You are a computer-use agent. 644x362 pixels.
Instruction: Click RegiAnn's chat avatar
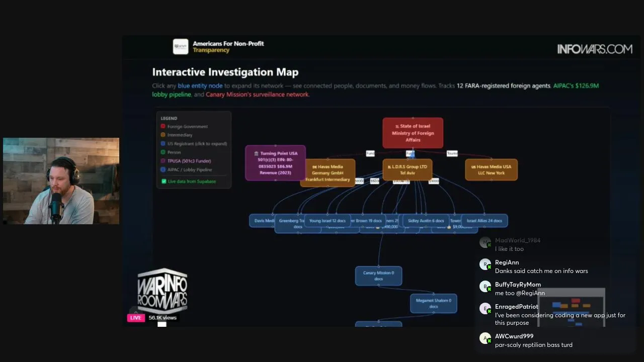click(x=485, y=264)
